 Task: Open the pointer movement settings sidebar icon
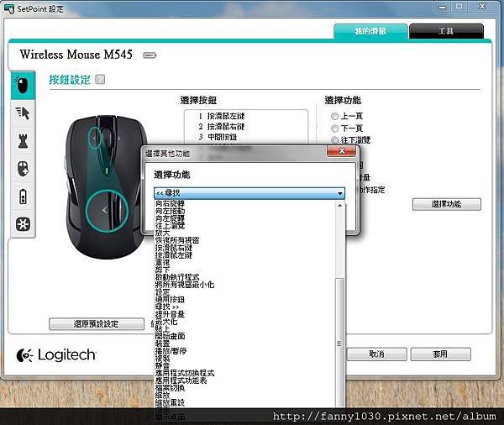23,113
